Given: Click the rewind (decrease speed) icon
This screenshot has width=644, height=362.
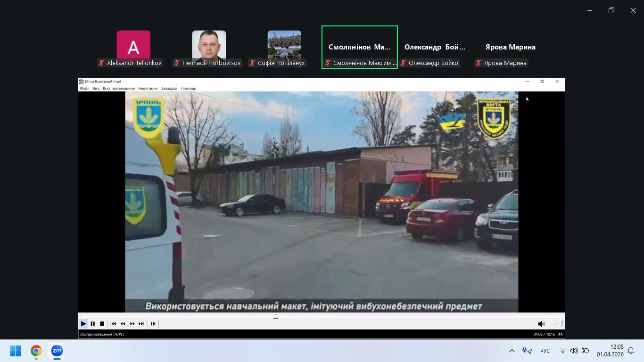Looking at the screenshot, I should pos(123,324).
